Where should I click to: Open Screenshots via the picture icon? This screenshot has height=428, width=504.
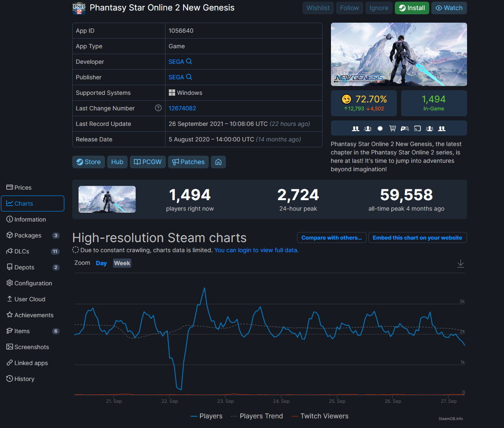coord(10,347)
